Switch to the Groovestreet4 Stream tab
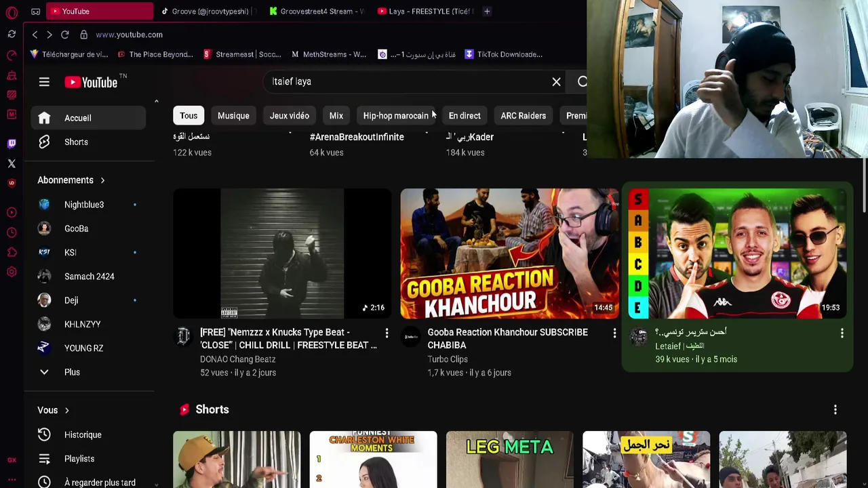This screenshot has width=868, height=488. (x=317, y=11)
